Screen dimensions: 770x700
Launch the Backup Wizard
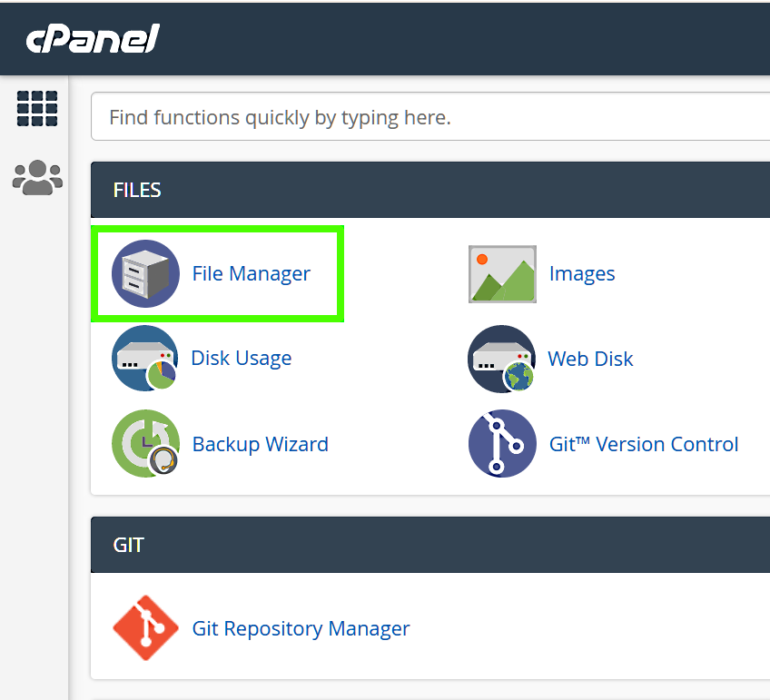click(x=260, y=444)
